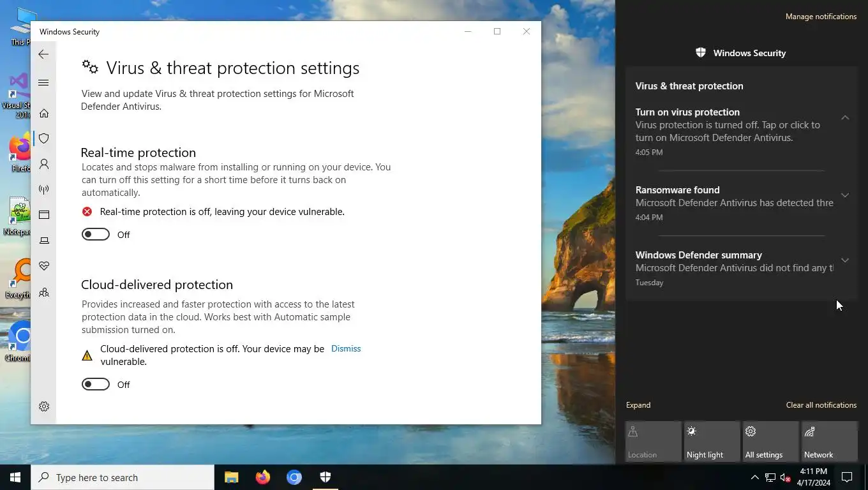The height and width of the screenshot is (490, 868).
Task: Open Firefox from the taskbar
Action: (263, 477)
